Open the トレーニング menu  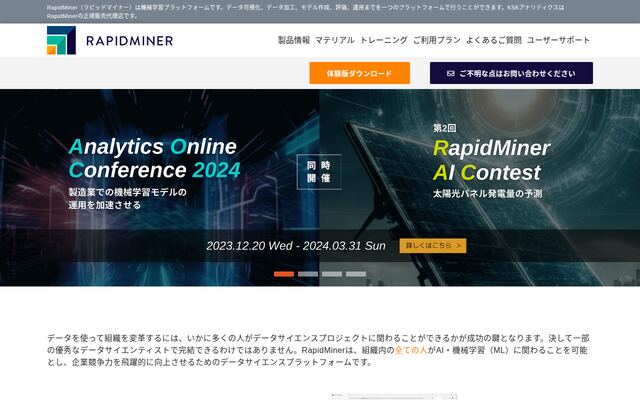384,40
